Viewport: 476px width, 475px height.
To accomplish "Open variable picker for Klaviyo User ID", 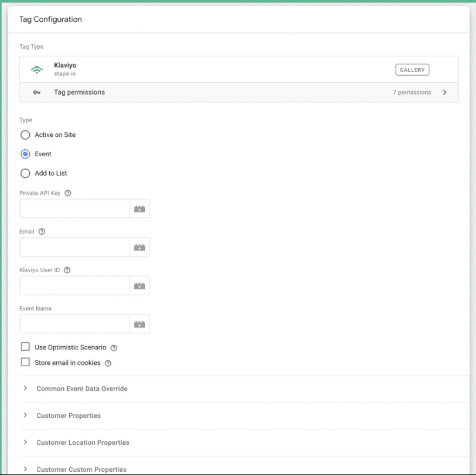I will pyautogui.click(x=140, y=286).
